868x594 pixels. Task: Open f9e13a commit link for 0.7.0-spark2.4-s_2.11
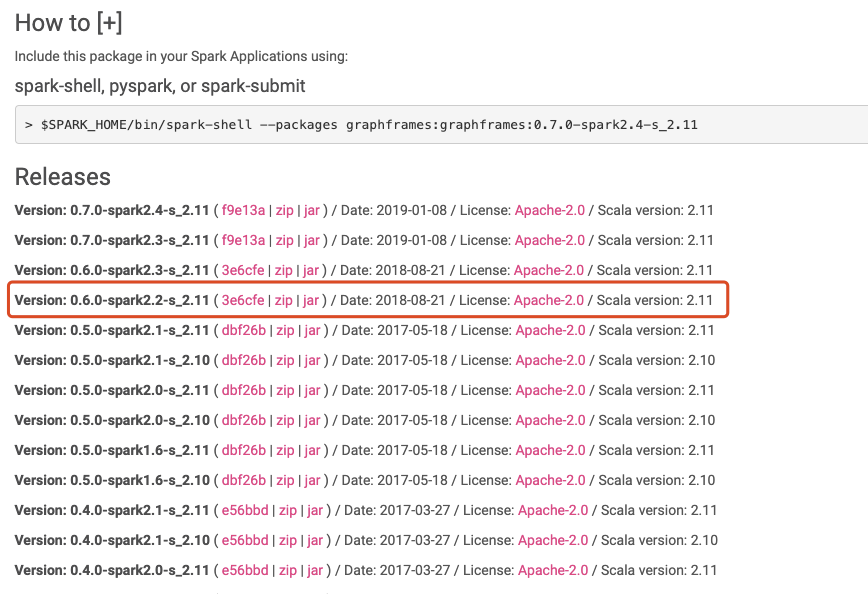(243, 210)
